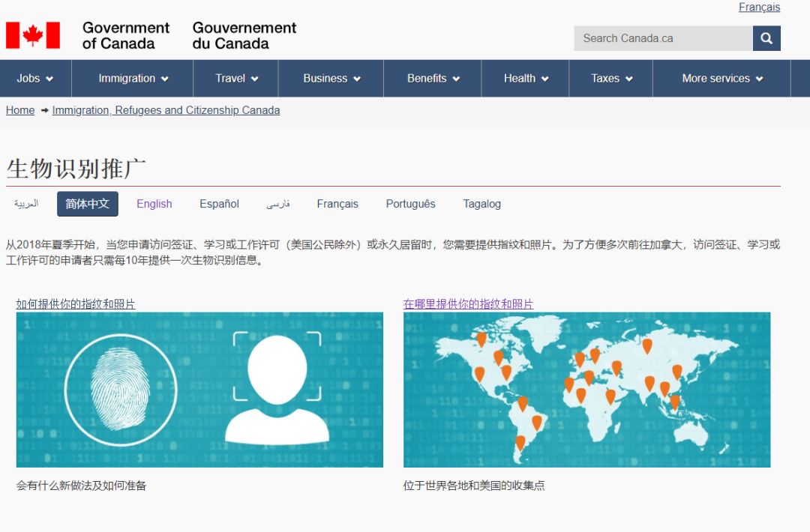The image size is (810, 532).
Task: Switch to the English language tab
Action: (154, 204)
